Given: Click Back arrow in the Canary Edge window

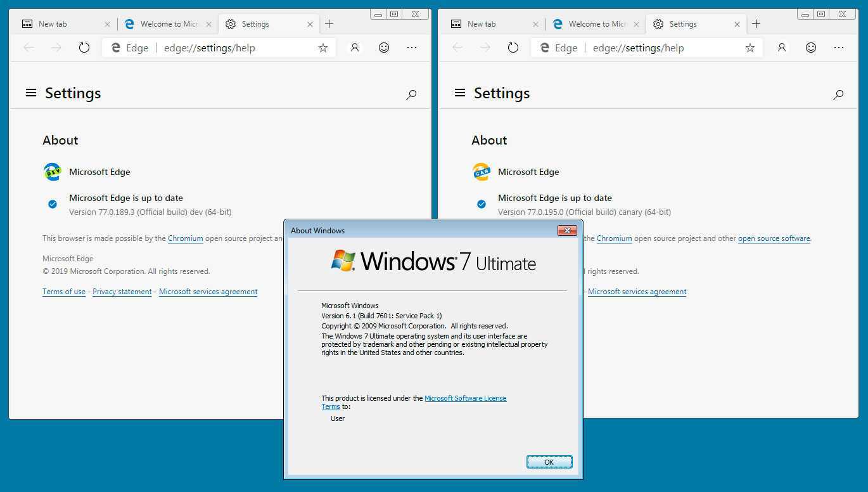Looking at the screenshot, I should (x=457, y=48).
